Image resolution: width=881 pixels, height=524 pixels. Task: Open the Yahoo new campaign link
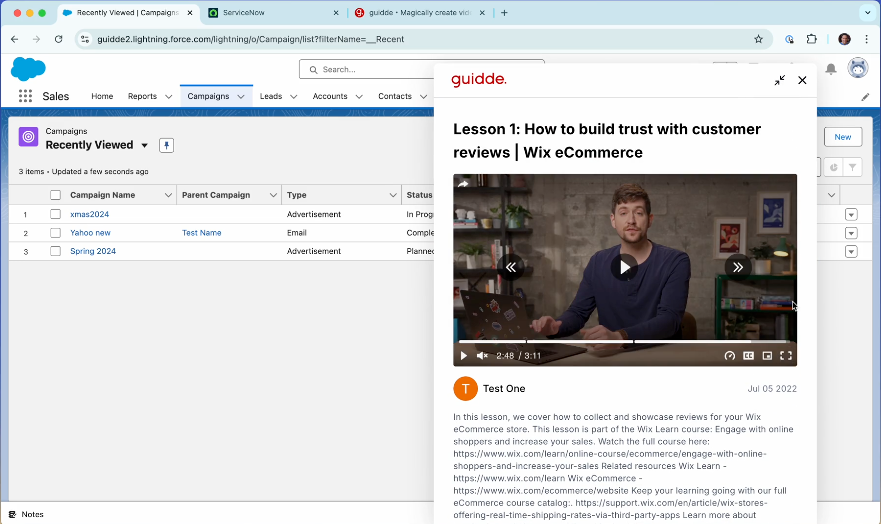(90, 233)
